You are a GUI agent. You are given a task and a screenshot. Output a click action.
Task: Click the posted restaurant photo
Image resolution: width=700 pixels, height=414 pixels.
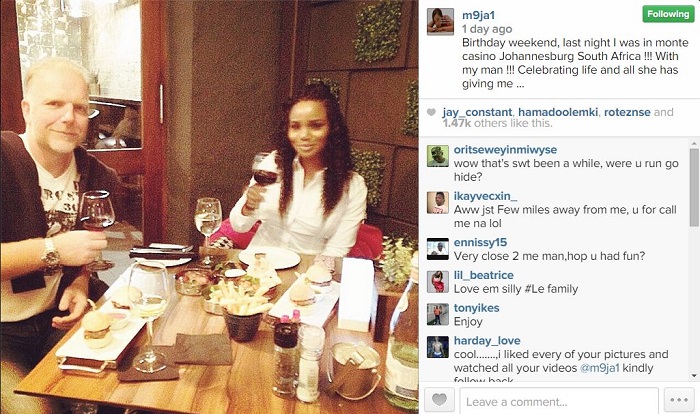coord(209,207)
